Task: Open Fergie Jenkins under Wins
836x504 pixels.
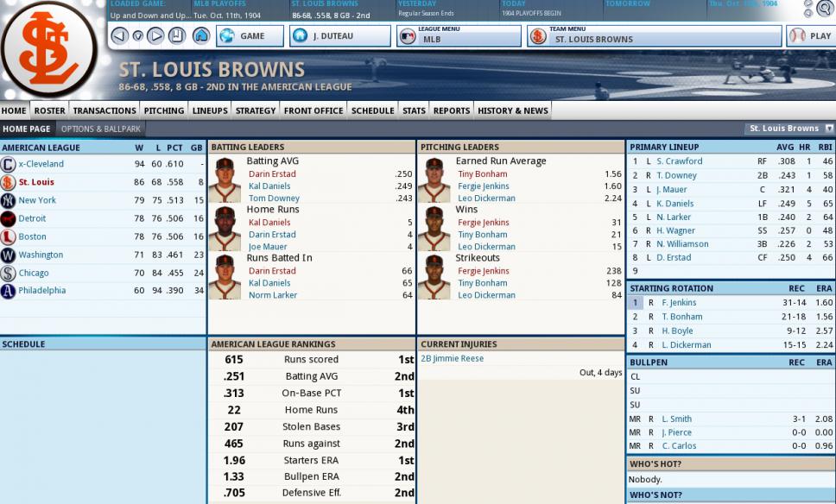Action: pos(484,222)
